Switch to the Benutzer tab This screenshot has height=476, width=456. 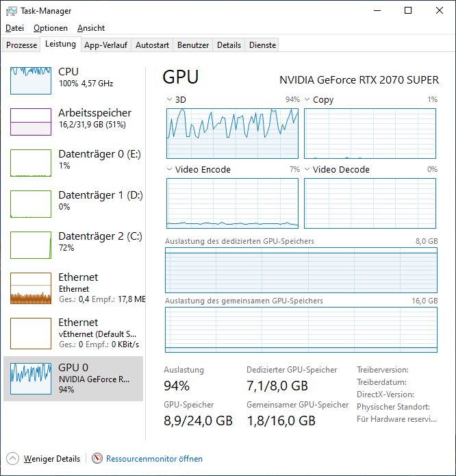193,45
